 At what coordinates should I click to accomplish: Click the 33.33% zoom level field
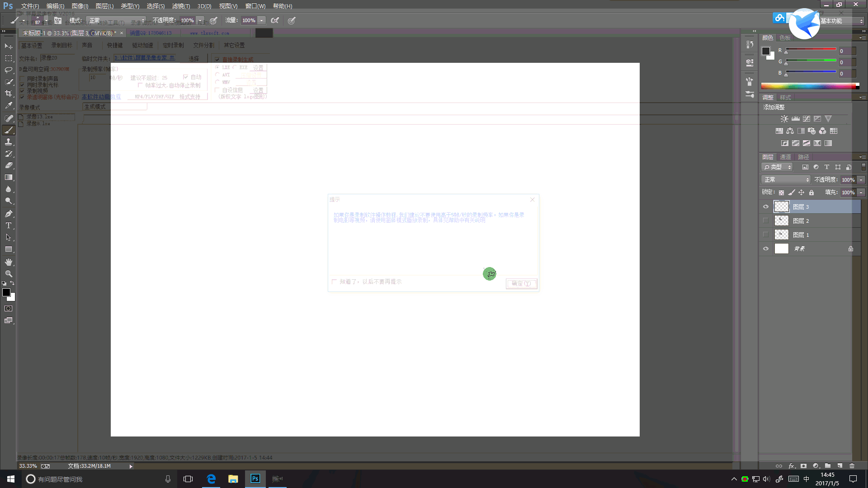(28, 466)
